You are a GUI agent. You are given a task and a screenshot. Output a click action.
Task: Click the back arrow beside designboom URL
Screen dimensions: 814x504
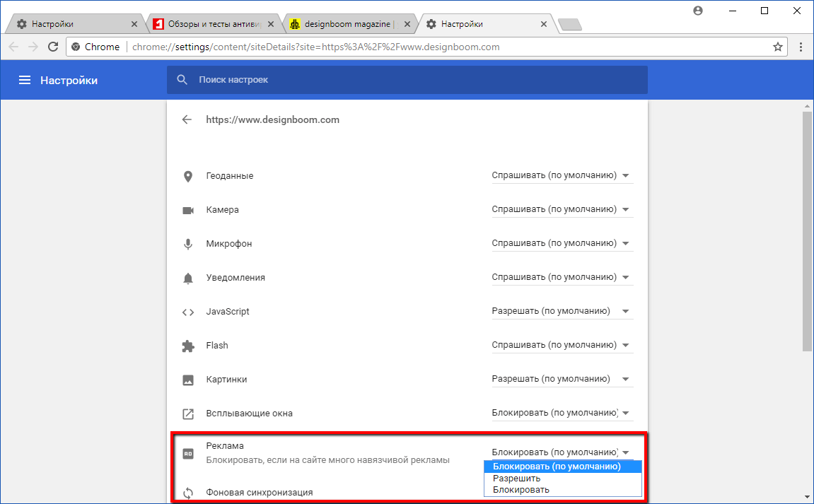pos(187,119)
